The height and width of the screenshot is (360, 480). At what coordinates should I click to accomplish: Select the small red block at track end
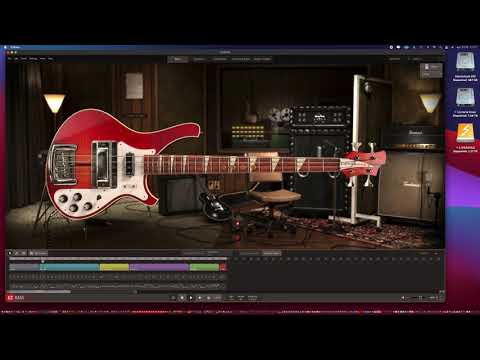pos(223,267)
